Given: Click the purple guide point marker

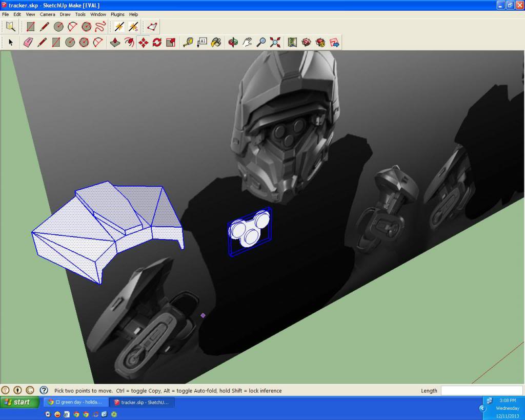Looking at the screenshot, I should point(203,315).
